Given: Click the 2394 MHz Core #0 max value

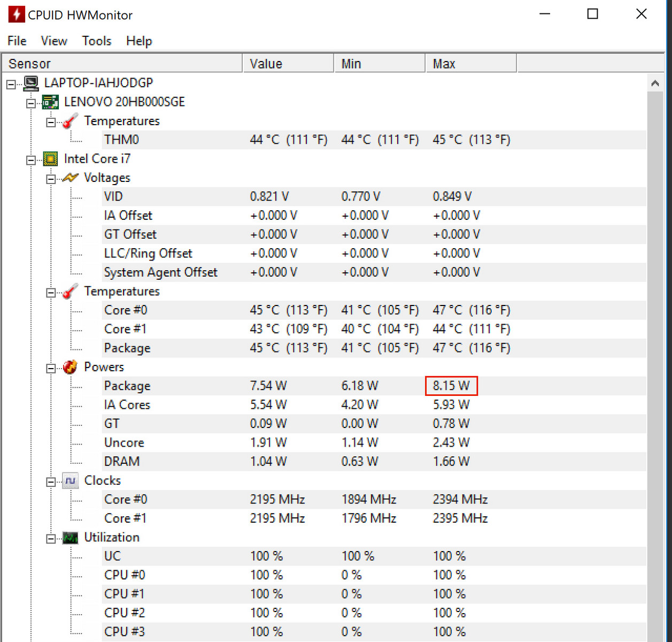Looking at the screenshot, I should 460,500.
